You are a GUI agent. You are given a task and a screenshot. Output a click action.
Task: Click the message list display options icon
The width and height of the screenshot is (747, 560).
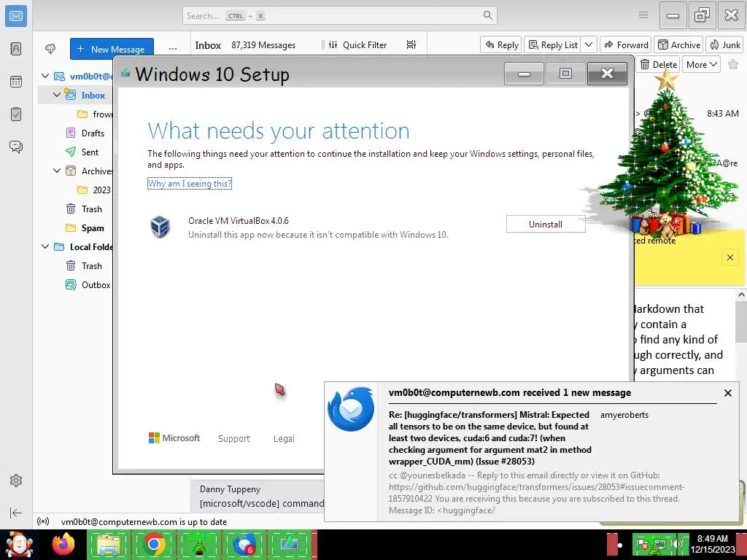(x=411, y=44)
